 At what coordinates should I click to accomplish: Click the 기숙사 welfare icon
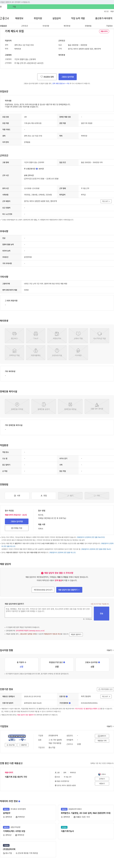click(x=36, y=336)
